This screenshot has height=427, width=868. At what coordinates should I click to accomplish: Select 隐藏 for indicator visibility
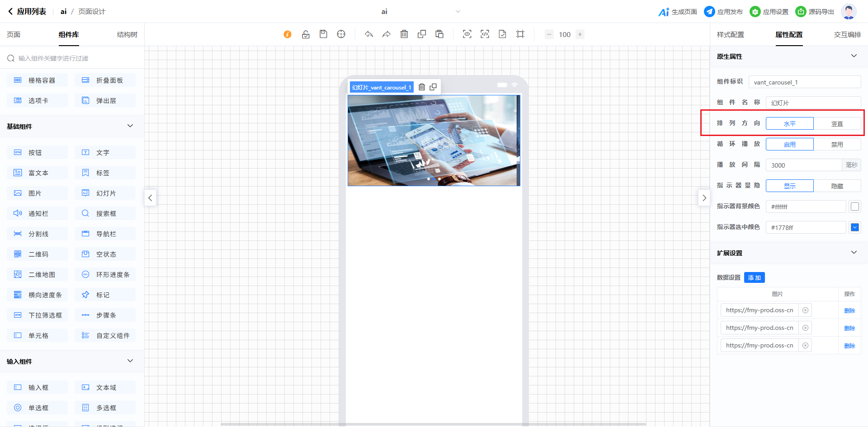tap(837, 186)
